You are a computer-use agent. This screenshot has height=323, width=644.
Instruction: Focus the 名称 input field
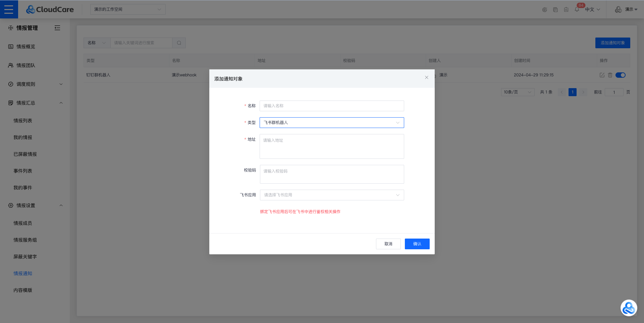pyautogui.click(x=332, y=106)
